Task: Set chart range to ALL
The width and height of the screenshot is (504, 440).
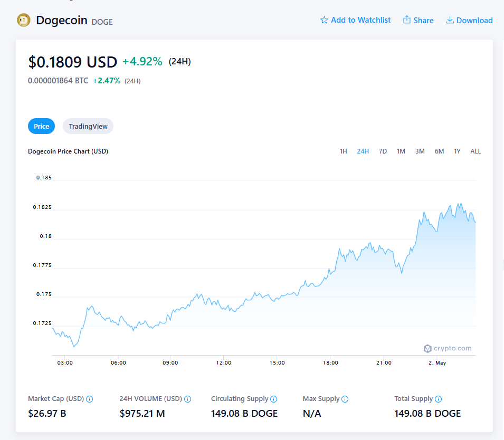Action: [x=476, y=151]
